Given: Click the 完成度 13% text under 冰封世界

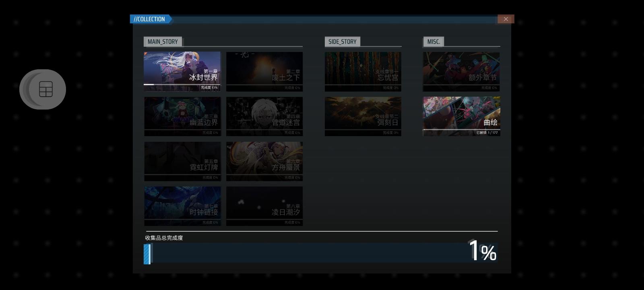Looking at the screenshot, I should tap(209, 87).
